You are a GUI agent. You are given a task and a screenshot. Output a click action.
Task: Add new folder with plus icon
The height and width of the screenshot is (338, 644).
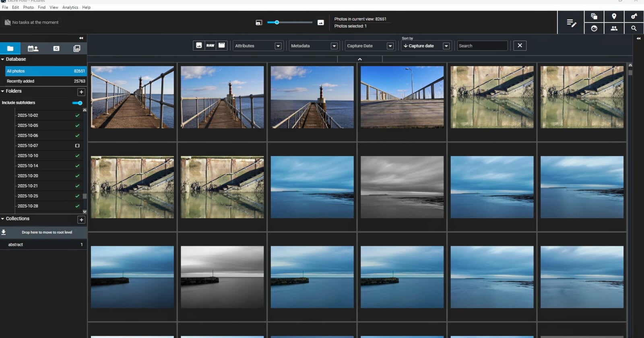click(x=81, y=92)
